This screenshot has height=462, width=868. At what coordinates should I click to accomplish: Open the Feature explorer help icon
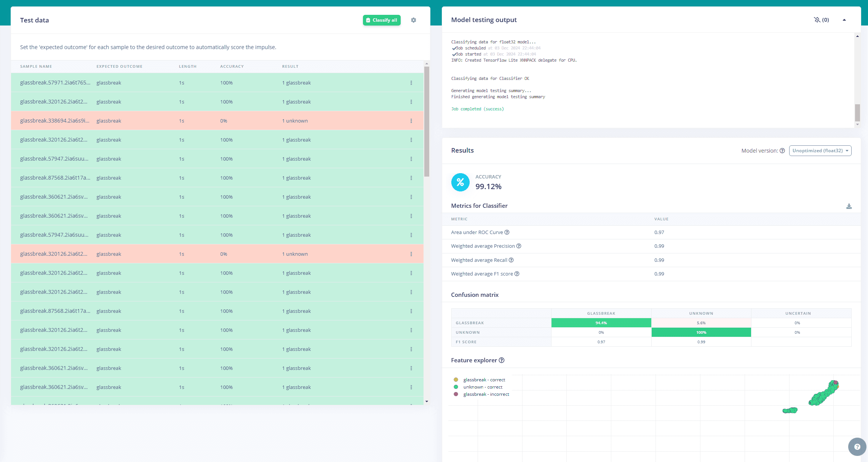tap(502, 360)
